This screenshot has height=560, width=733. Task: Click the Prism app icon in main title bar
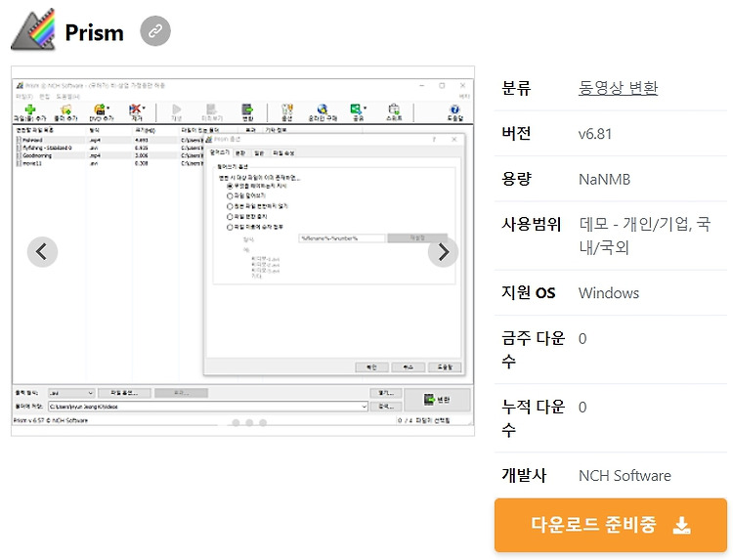coord(20,86)
